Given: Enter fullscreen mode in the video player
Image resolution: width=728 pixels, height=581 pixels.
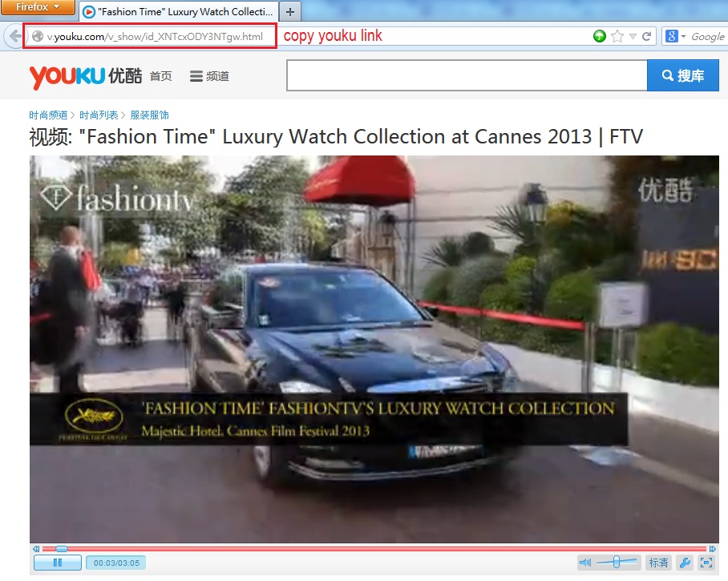Looking at the screenshot, I should (706, 563).
